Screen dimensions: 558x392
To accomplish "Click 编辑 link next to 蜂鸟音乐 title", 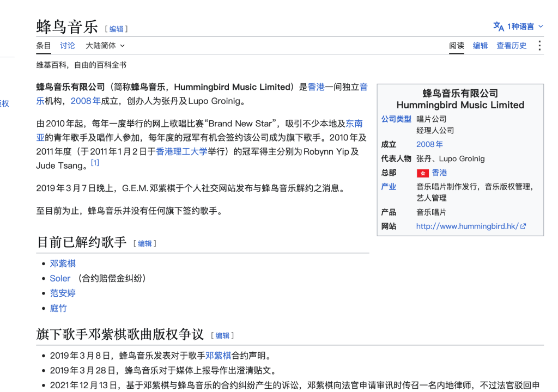I will pos(116,29).
